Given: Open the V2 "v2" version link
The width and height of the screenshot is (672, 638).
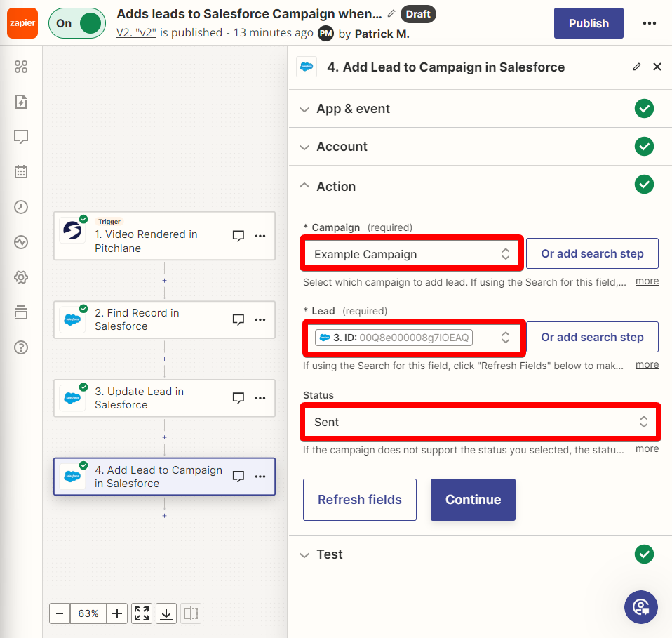Looking at the screenshot, I should tap(136, 32).
